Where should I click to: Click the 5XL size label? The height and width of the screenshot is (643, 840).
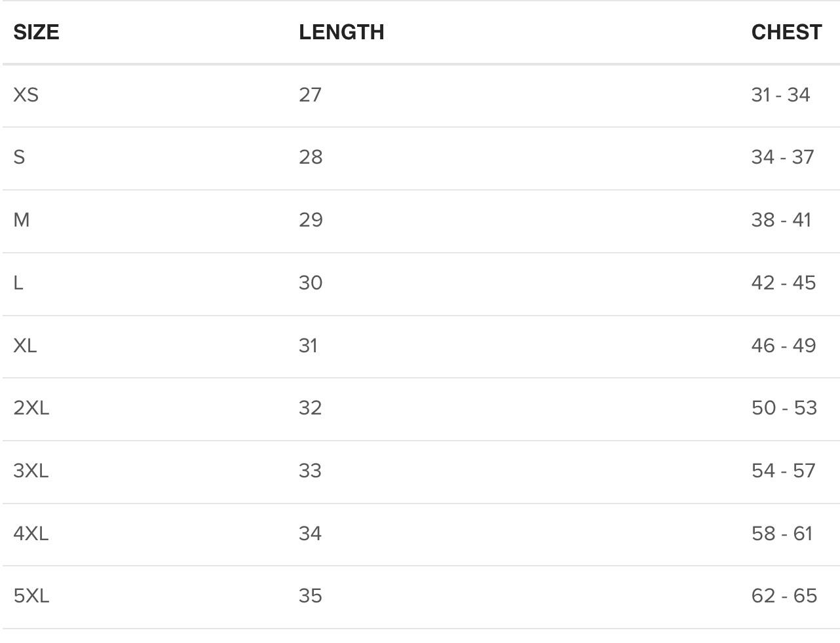(x=31, y=596)
